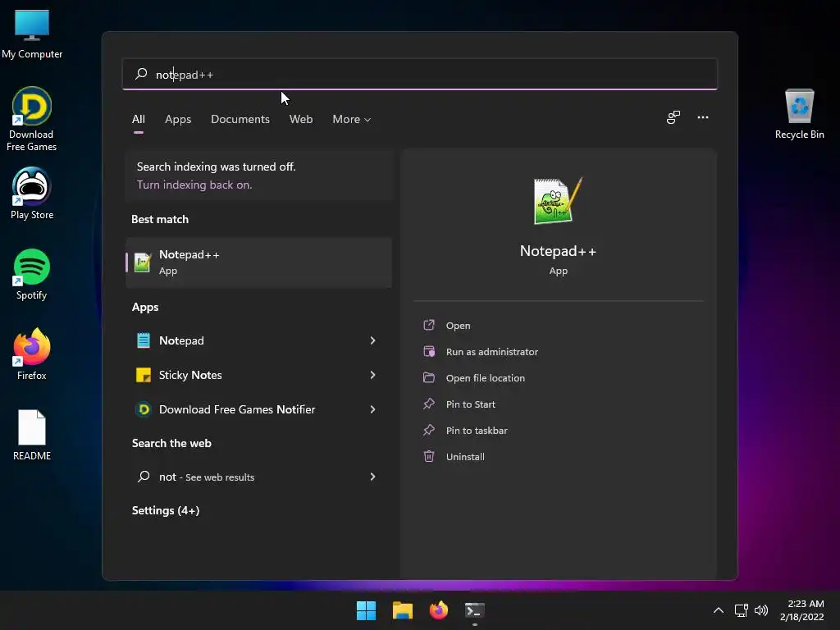Open the Settings (4+) results group
The height and width of the screenshot is (630, 840).
click(x=166, y=510)
